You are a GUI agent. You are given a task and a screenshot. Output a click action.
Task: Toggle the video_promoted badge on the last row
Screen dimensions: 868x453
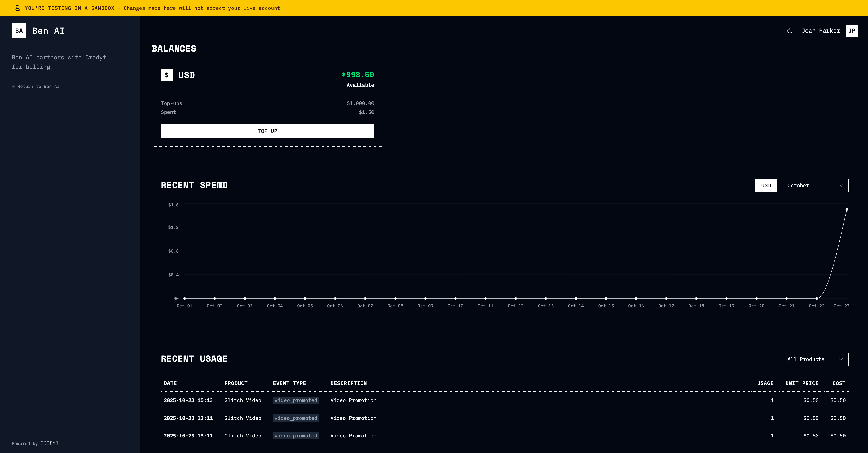click(295, 435)
